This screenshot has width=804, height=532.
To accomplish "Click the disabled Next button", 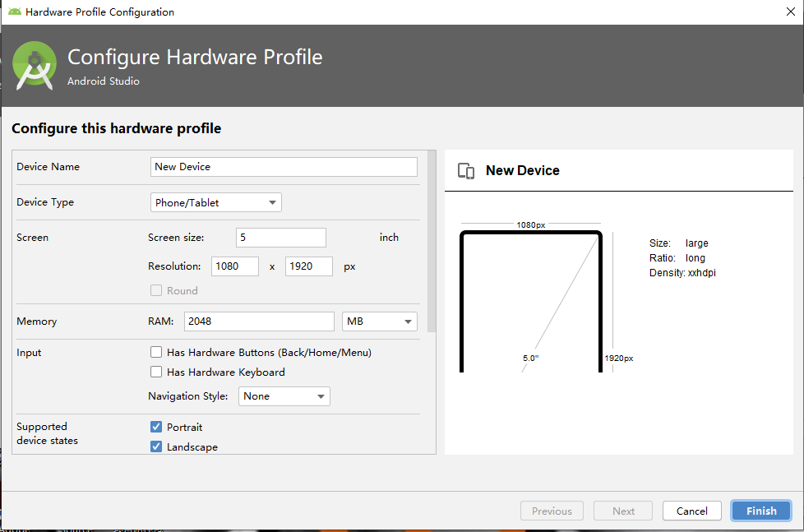I will pyautogui.click(x=623, y=511).
